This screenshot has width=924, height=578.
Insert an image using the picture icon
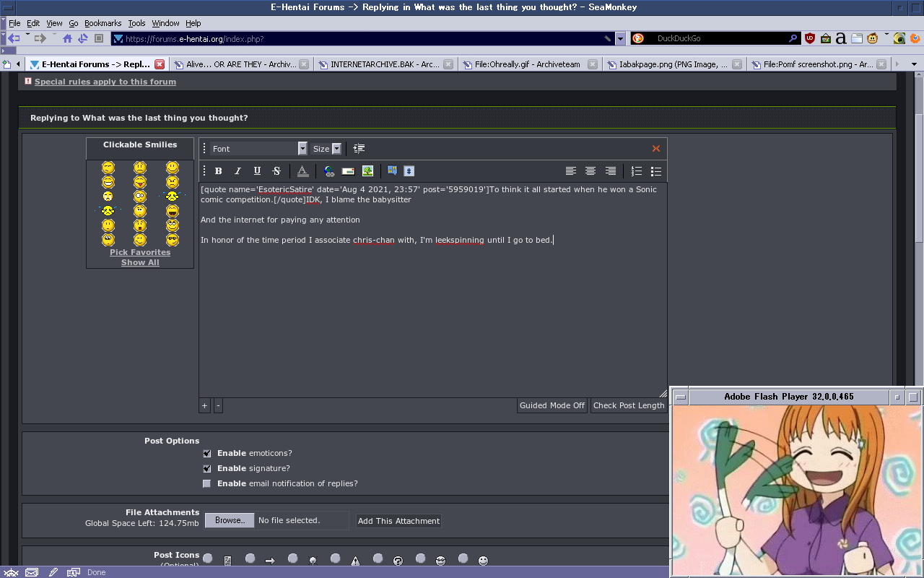point(367,171)
